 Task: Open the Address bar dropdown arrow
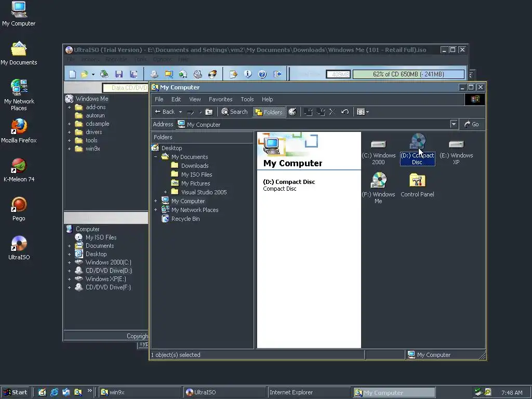[x=454, y=124]
